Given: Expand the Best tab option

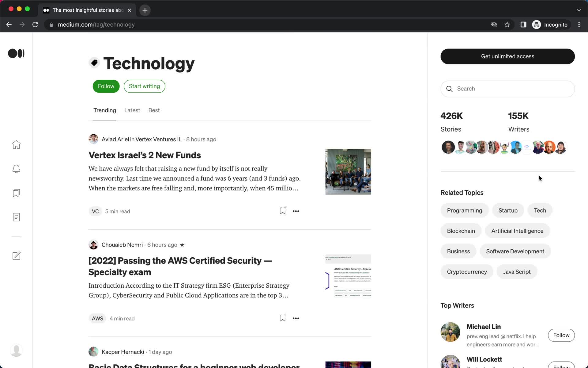Looking at the screenshot, I should click(155, 110).
